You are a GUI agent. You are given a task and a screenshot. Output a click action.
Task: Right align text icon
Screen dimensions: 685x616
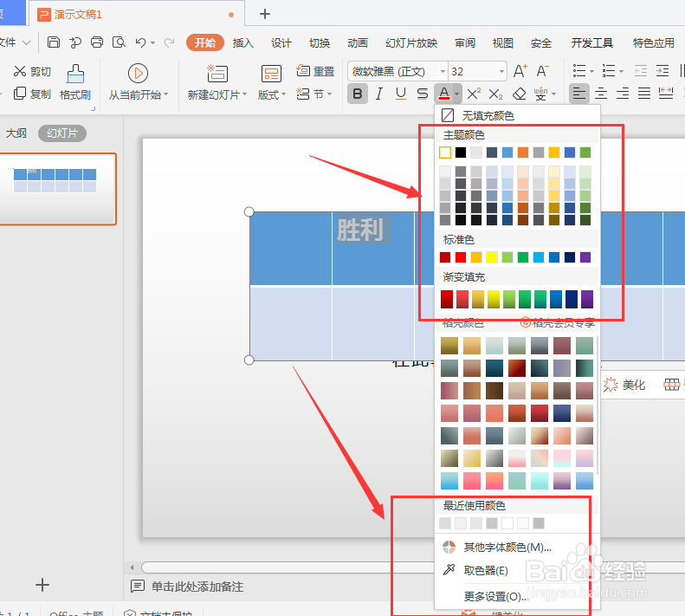(x=623, y=94)
